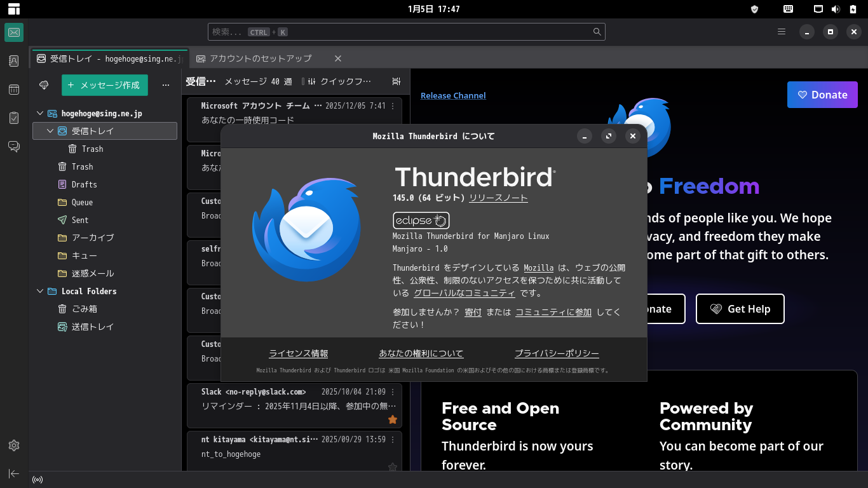Open the Slack リマインダー message
This screenshot has width=868, height=488.
pyautogui.click(x=294, y=405)
